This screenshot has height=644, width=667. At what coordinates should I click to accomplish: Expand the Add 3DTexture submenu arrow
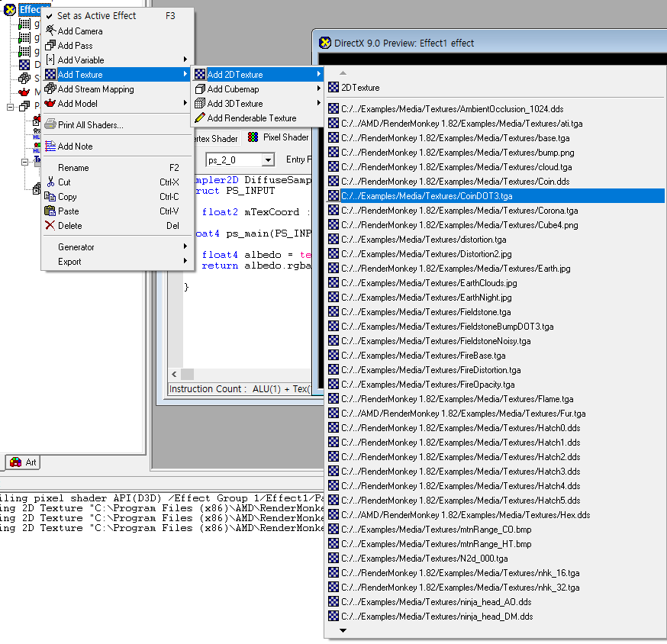[x=318, y=102]
